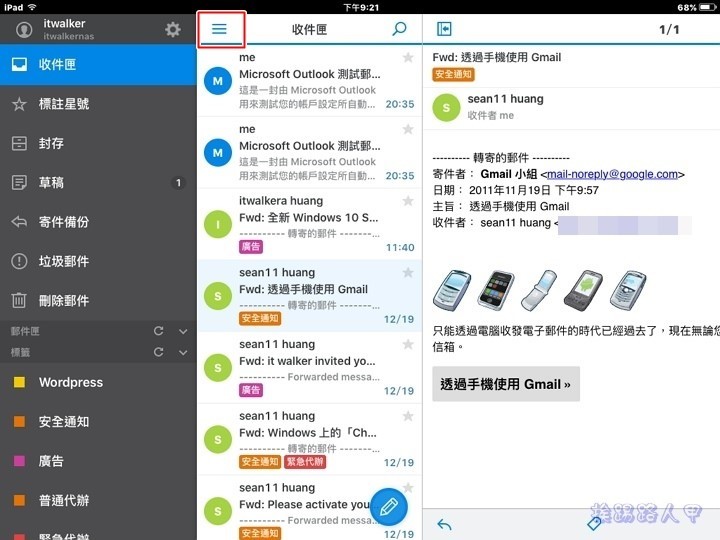This screenshot has height=540, width=720.
Task: Star the it walker invited message
Action: [x=408, y=344]
